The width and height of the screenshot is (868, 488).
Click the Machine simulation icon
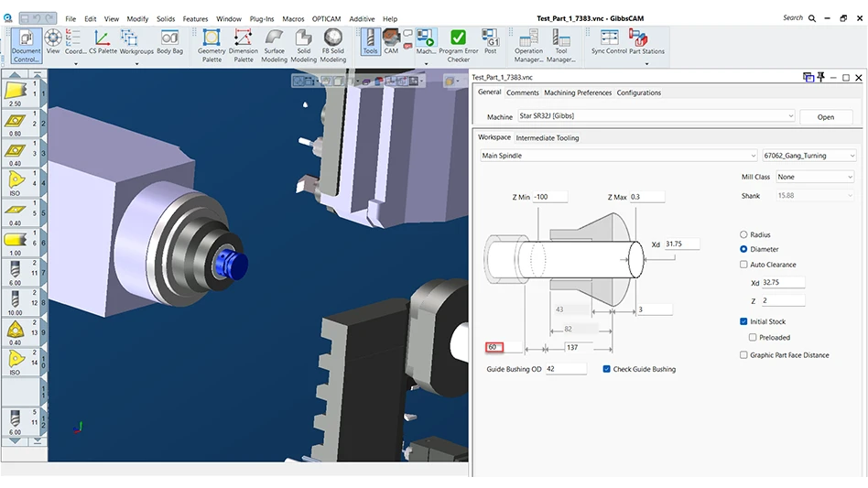pos(426,42)
